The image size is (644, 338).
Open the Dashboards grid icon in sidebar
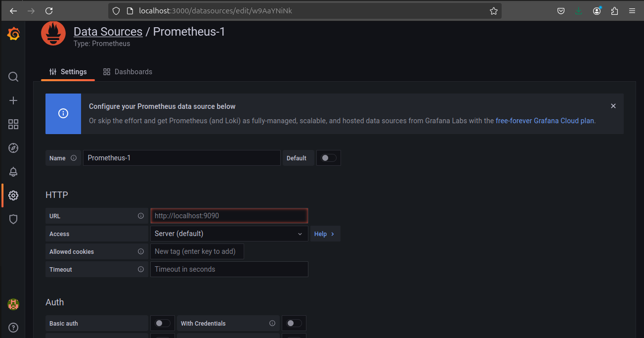pyautogui.click(x=13, y=124)
